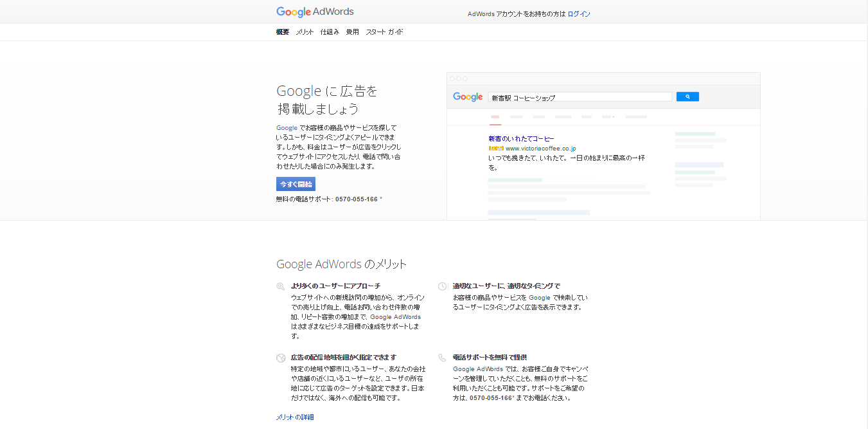Viewport: 868px width, 429px height.
Task: Click the ad description いつでも挽きたて、いれたて text
Action: [x=566, y=162]
